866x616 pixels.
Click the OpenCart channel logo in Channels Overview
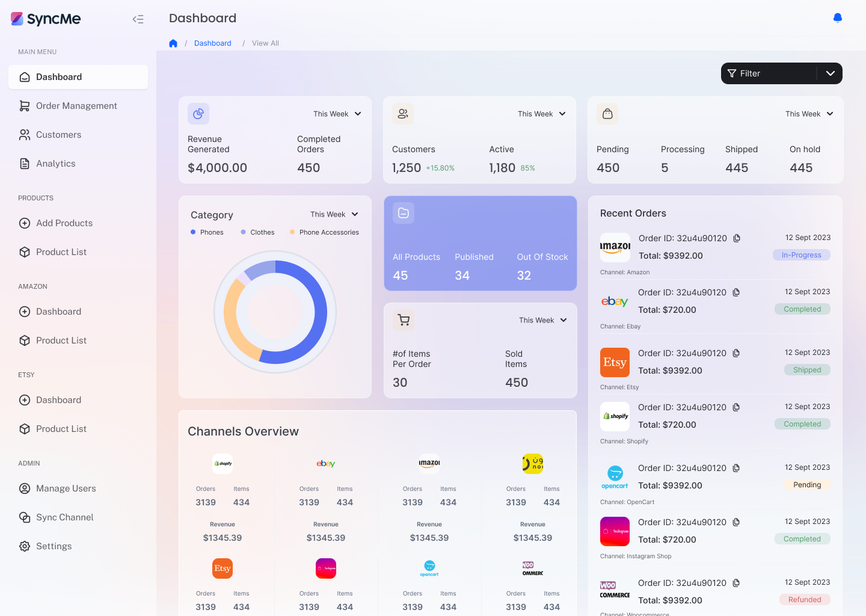pyautogui.click(x=429, y=568)
